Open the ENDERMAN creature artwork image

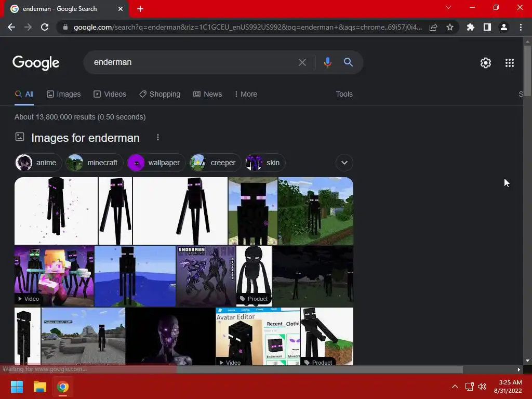click(206, 276)
